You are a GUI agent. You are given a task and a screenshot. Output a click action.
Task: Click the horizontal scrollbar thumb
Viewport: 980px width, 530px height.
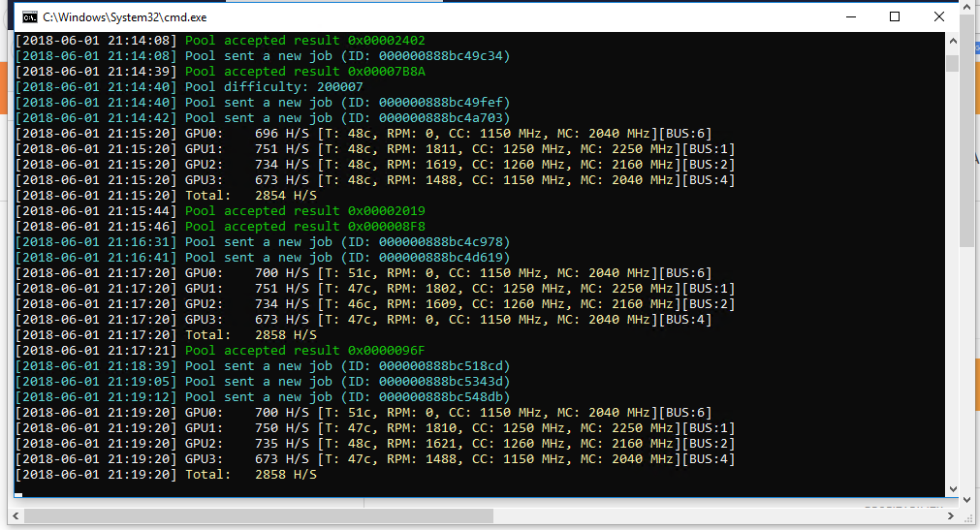259,516
